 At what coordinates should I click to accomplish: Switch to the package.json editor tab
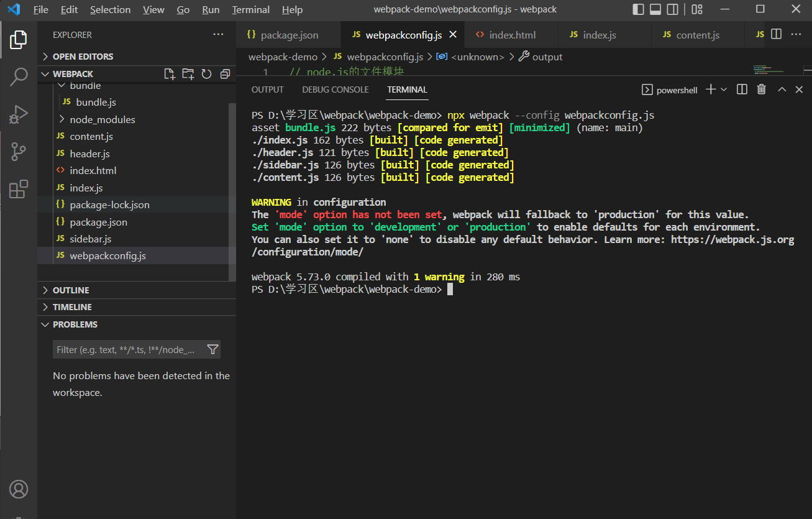click(x=289, y=35)
